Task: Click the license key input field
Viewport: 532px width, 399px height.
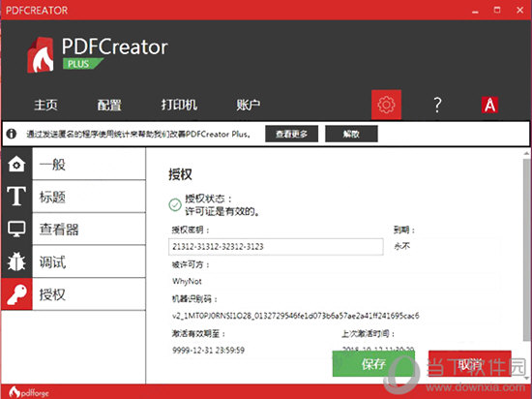Action: [x=276, y=247]
